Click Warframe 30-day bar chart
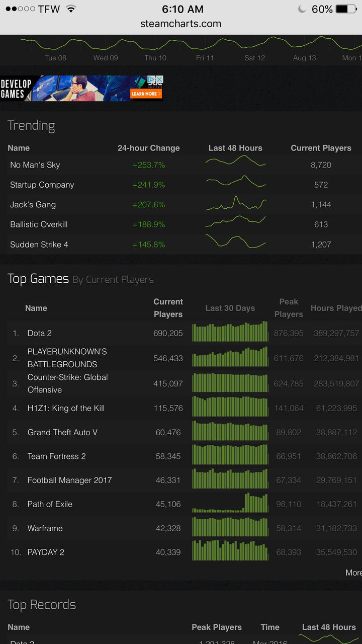This screenshot has height=644, width=362. (230, 527)
